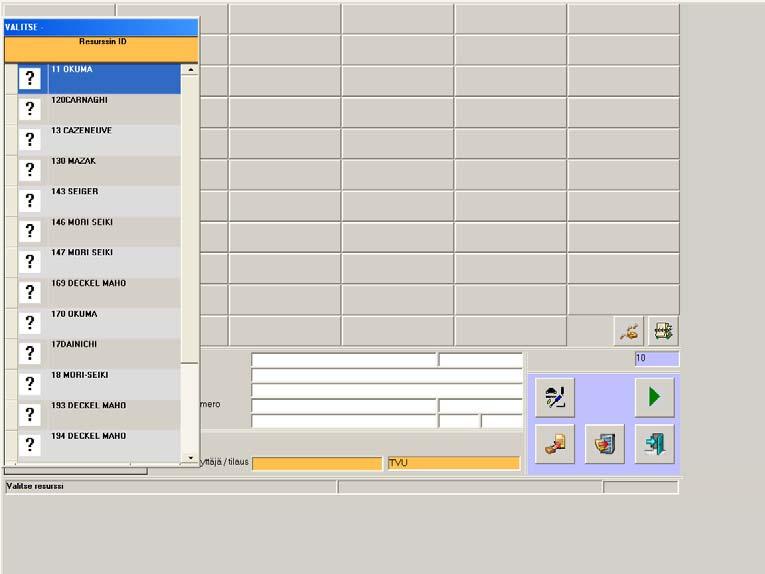Click the question mark icon beside 120CARNAGHI
Image resolution: width=765 pixels, height=574 pixels.
30,109
